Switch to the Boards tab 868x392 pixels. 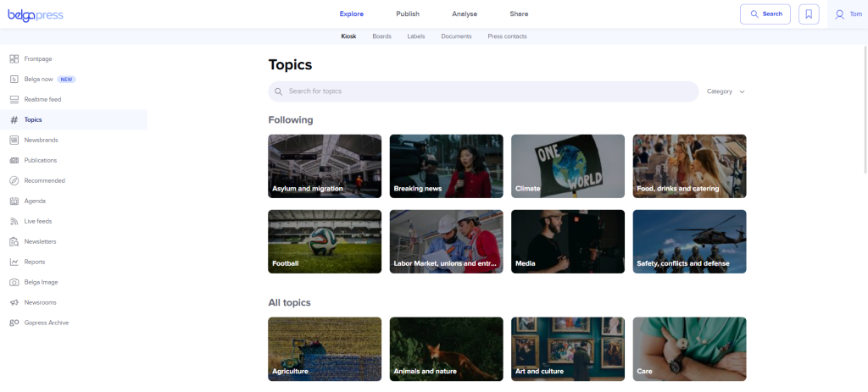381,36
